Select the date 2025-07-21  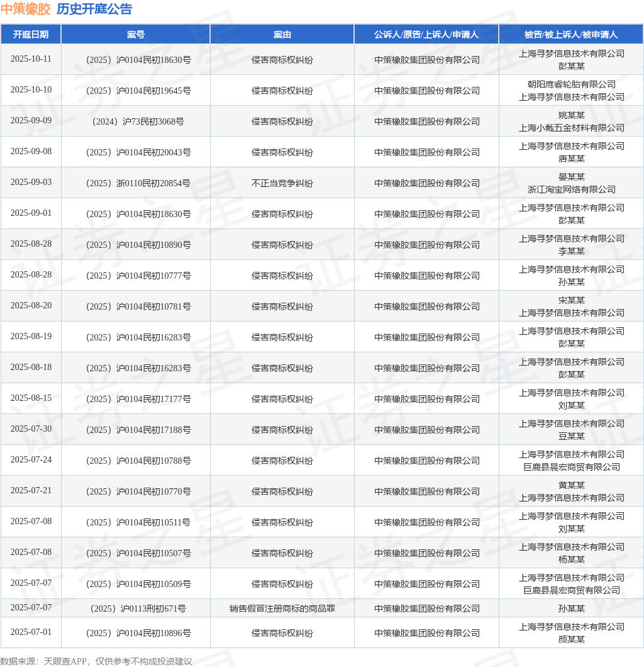click(31, 490)
